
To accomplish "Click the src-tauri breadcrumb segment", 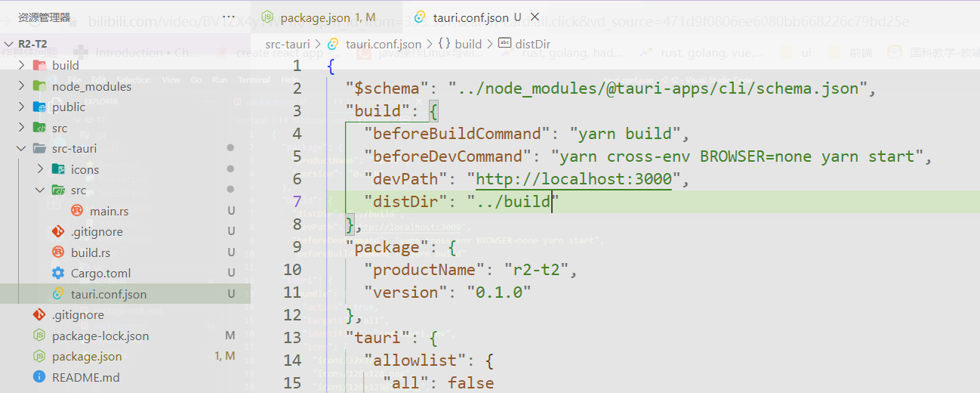I will point(286,45).
